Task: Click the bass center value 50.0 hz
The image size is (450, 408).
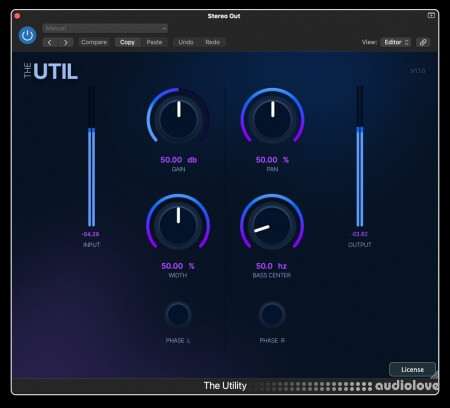Action: click(x=271, y=266)
